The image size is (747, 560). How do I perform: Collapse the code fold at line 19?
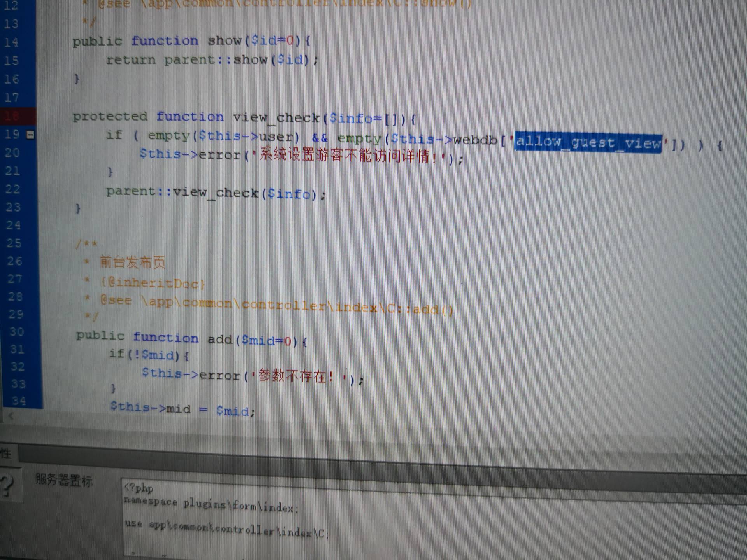tap(30, 135)
